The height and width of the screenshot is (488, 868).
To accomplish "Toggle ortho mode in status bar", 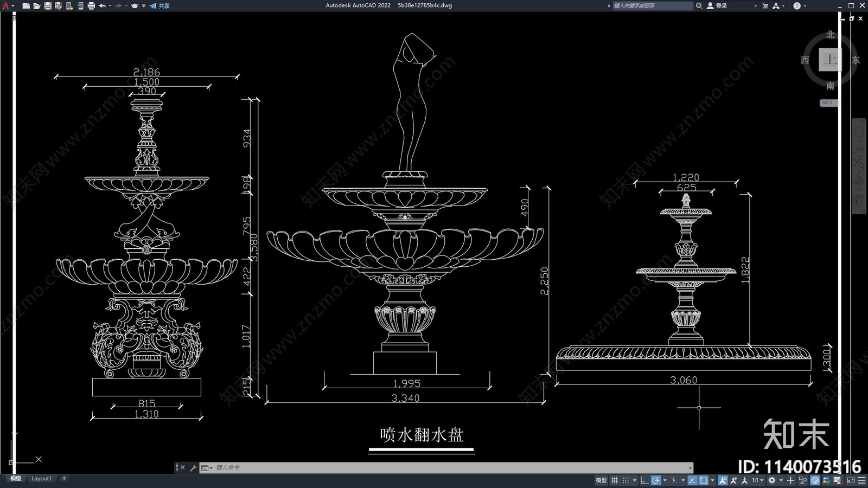I will [644, 480].
